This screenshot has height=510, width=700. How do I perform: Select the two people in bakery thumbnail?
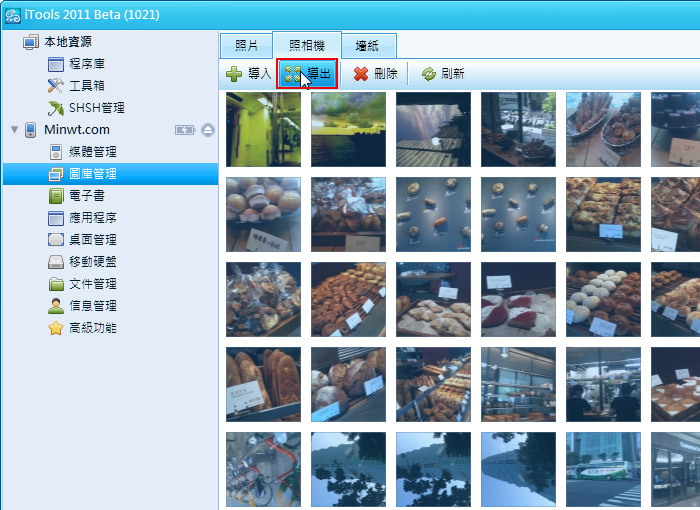[x=603, y=385]
